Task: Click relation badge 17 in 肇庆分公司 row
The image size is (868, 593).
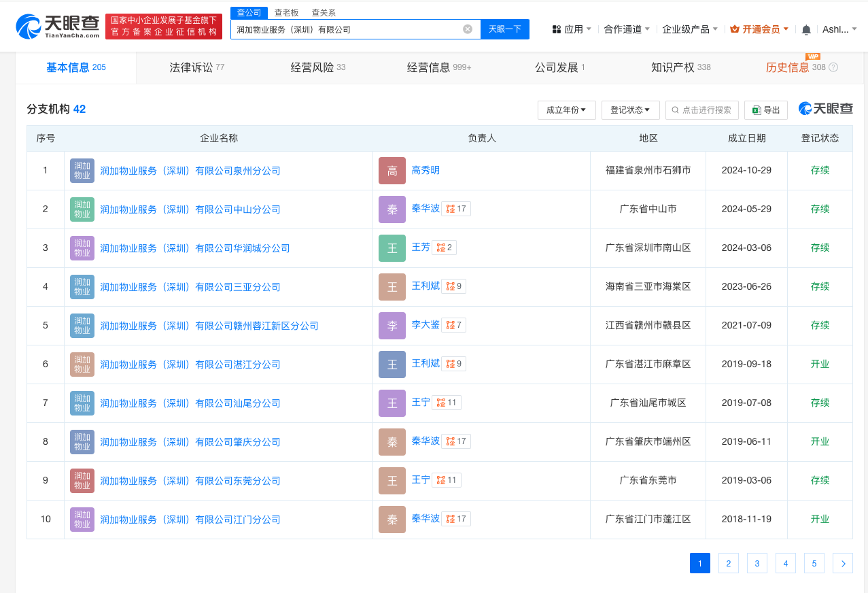Action: coord(456,441)
